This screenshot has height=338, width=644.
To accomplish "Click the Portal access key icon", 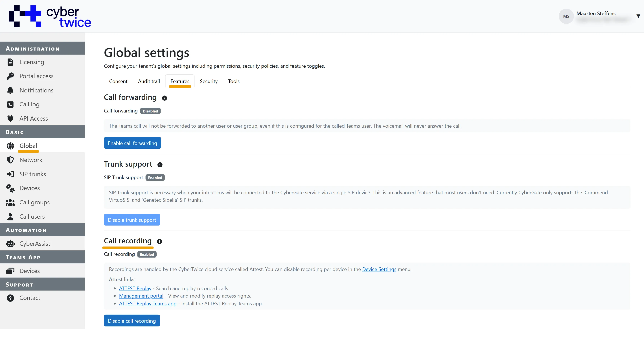I will [10, 76].
